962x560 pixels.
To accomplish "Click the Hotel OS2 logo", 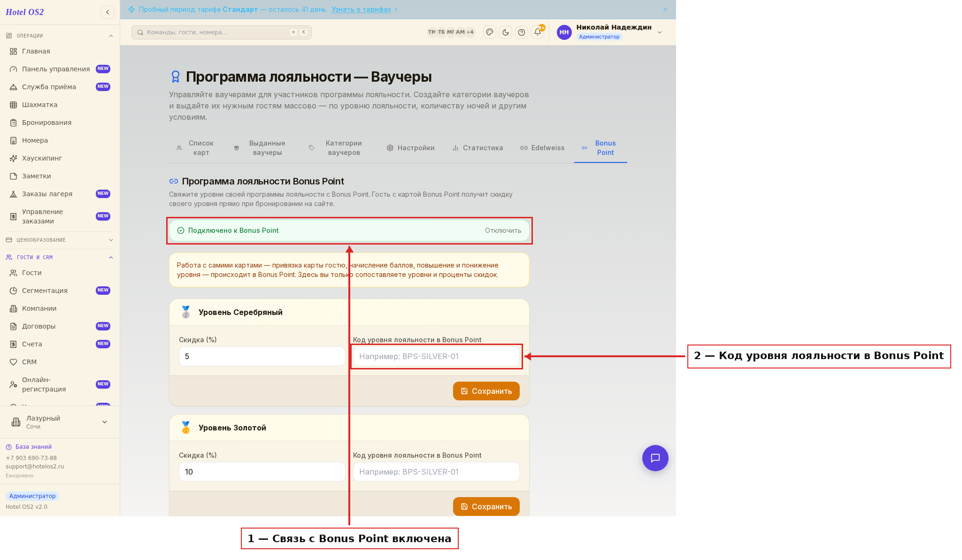I will (x=25, y=12).
